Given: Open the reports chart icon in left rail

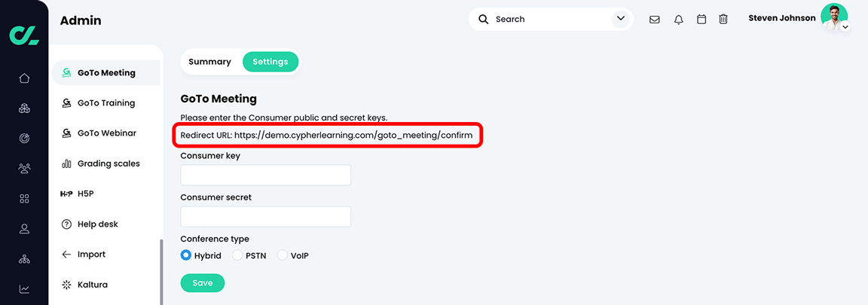Looking at the screenshot, I should point(24,288).
